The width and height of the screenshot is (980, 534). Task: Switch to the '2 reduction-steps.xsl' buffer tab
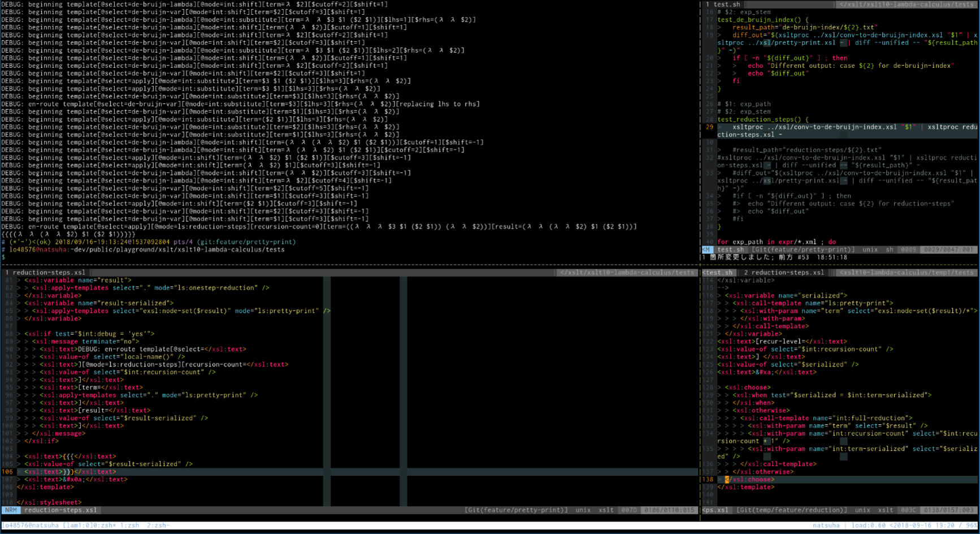point(783,273)
